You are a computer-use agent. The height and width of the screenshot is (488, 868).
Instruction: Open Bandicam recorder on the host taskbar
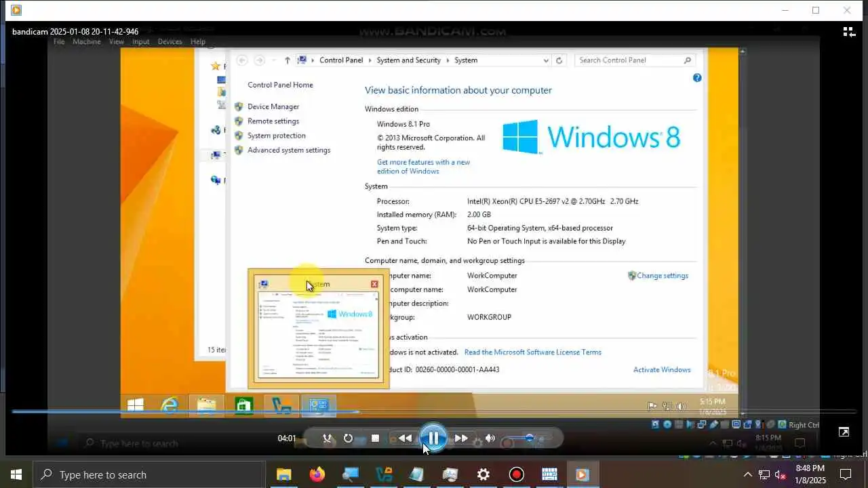point(517,474)
